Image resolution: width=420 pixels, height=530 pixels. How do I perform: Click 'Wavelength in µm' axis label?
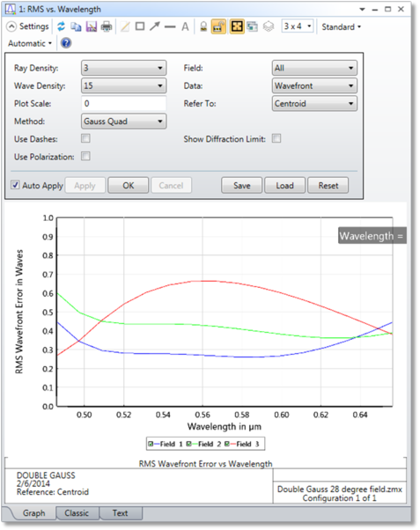(x=225, y=427)
